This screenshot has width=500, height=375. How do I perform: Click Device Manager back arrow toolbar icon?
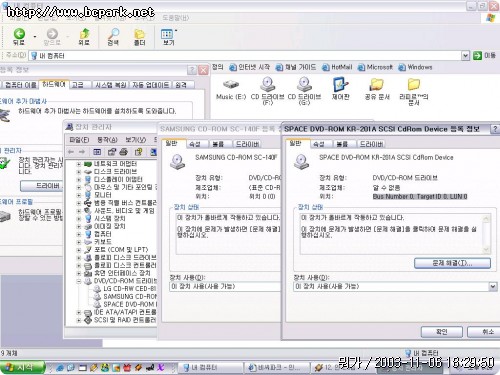pyautogui.click(x=71, y=152)
